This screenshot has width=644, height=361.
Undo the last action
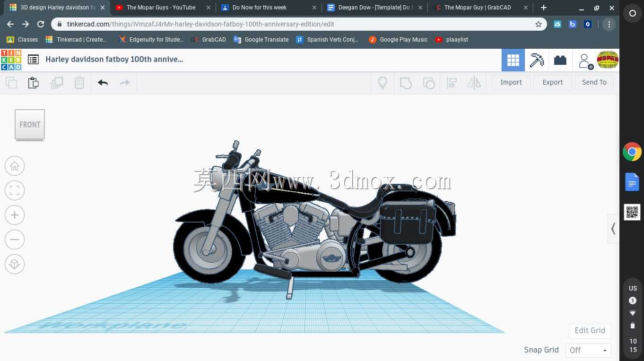tap(103, 83)
